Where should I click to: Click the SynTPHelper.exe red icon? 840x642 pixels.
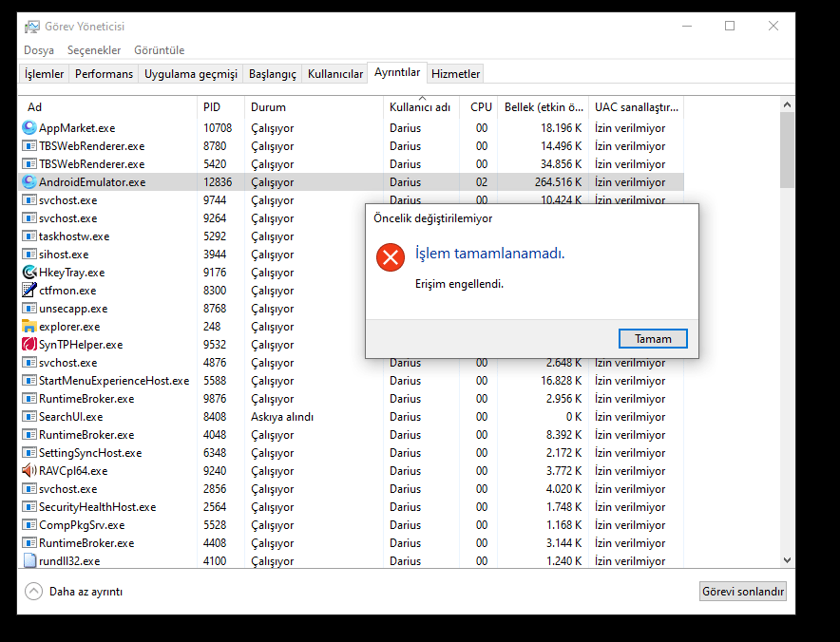[x=29, y=345]
